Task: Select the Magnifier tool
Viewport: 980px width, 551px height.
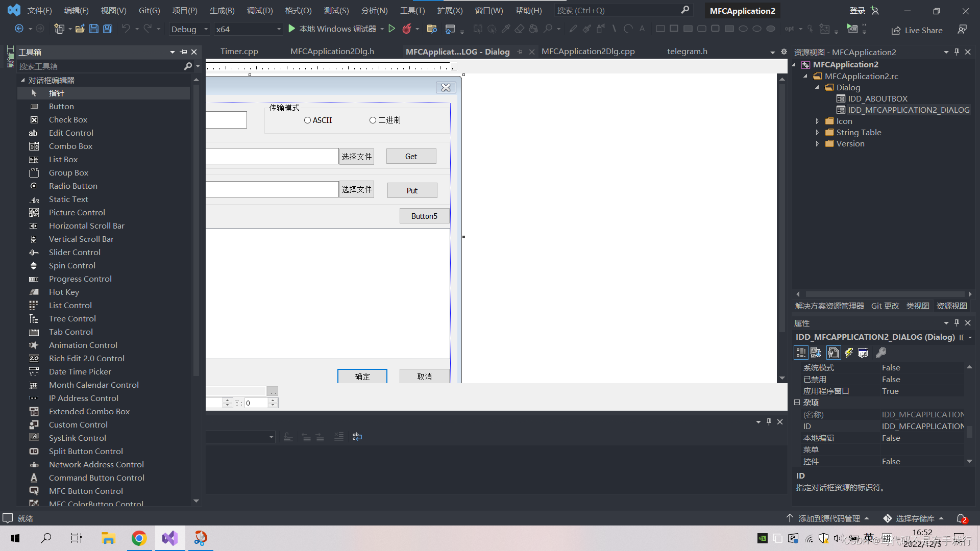Action: pyautogui.click(x=549, y=29)
